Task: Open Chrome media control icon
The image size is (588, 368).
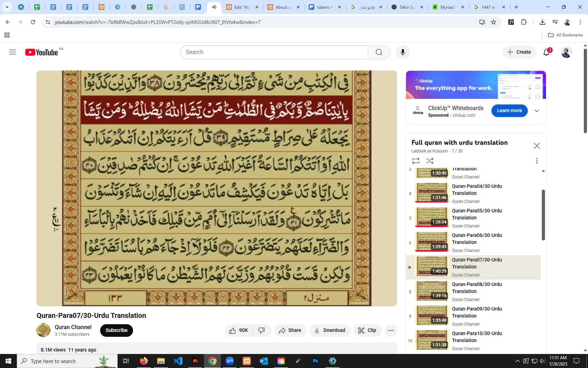Action: pyautogui.click(x=555, y=22)
